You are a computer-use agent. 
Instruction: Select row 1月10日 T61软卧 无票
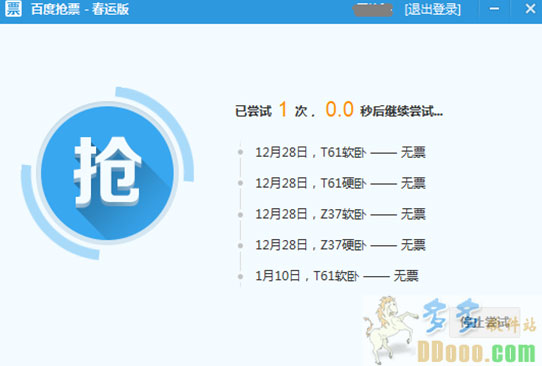tap(337, 276)
